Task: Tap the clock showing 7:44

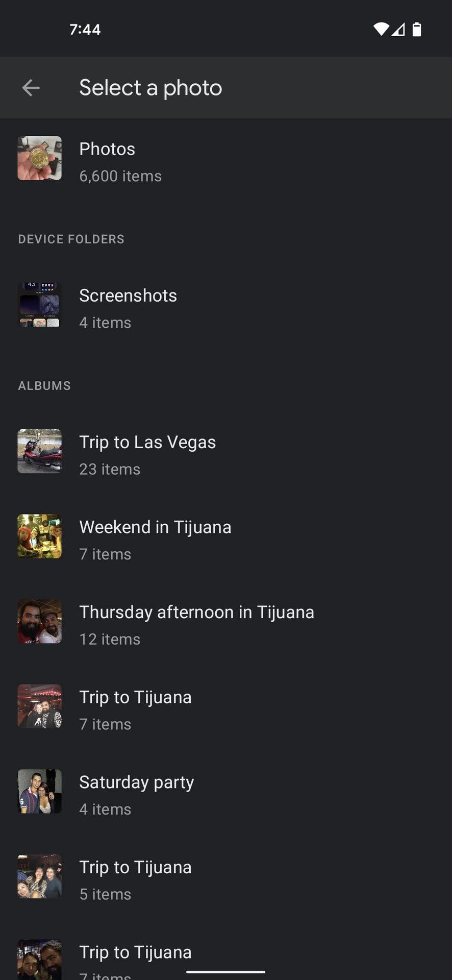Action: (x=85, y=30)
